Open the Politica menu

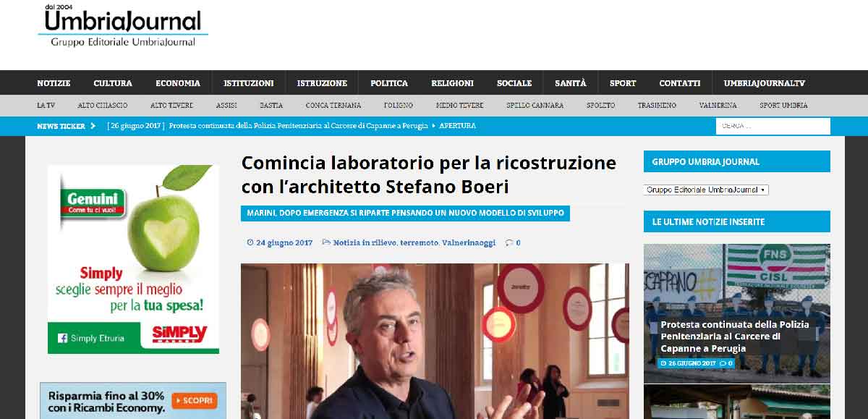389,83
